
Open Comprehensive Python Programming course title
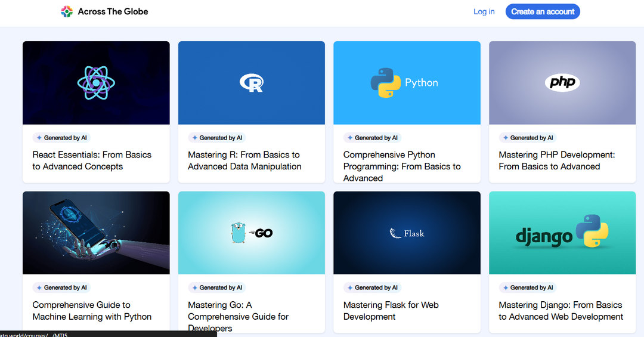(x=402, y=166)
